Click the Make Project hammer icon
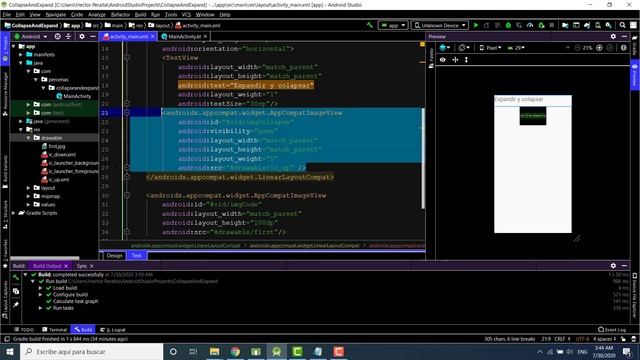Screen dimensions: 640x360 tap(370, 25)
